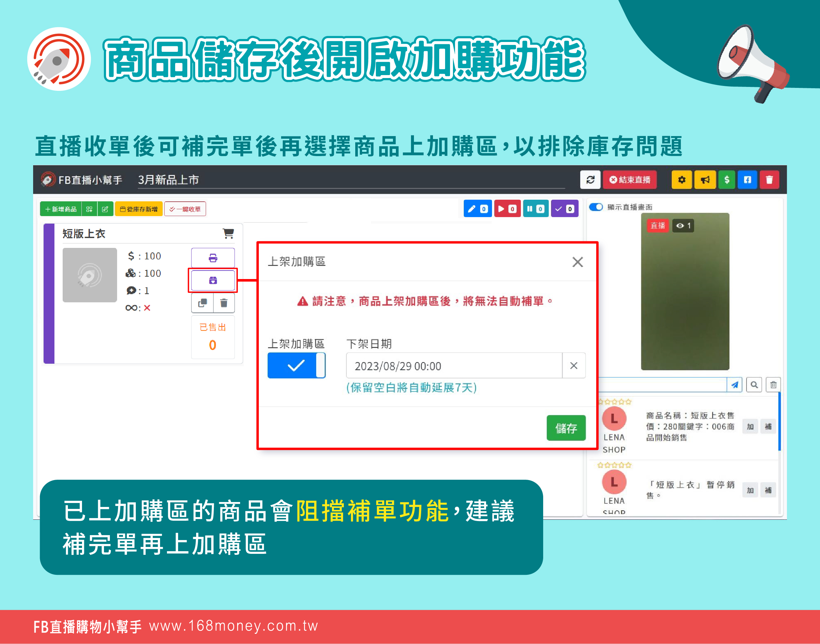Viewport: 820px width, 644px height.
Task: Click 補 button on 暫停銷售 comment
Action: point(768,490)
